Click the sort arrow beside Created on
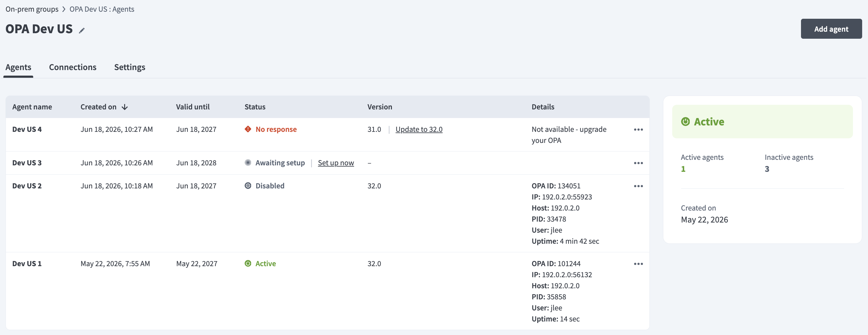The height and width of the screenshot is (335, 868). (125, 107)
